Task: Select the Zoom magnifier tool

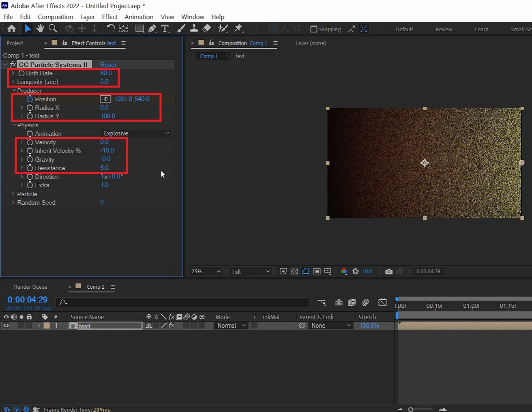Action: pyautogui.click(x=53, y=28)
